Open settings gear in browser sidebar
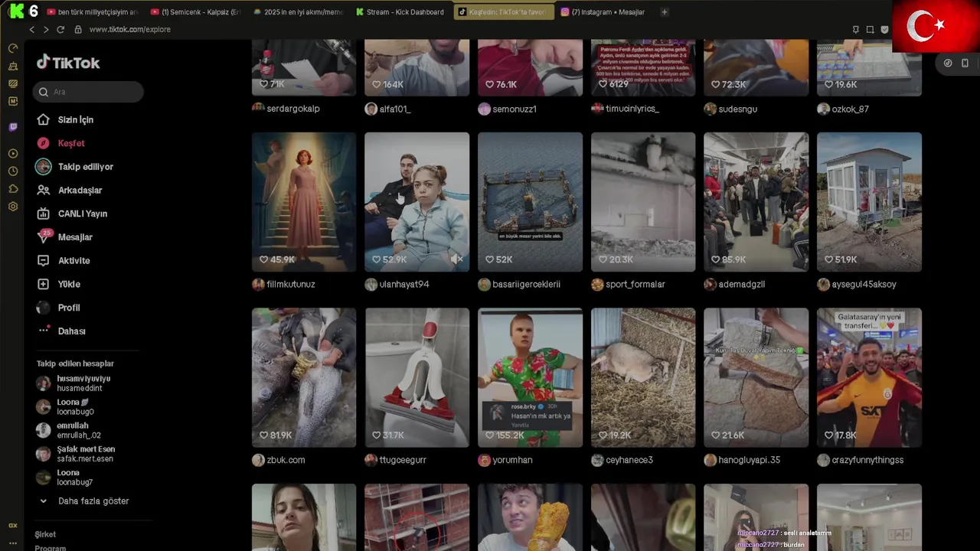Screen dimensions: 980x551 tap(13, 207)
